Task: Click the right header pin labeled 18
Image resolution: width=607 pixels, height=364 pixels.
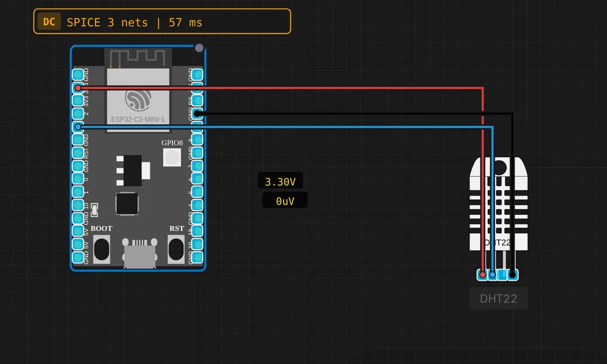Action: pyautogui.click(x=198, y=231)
